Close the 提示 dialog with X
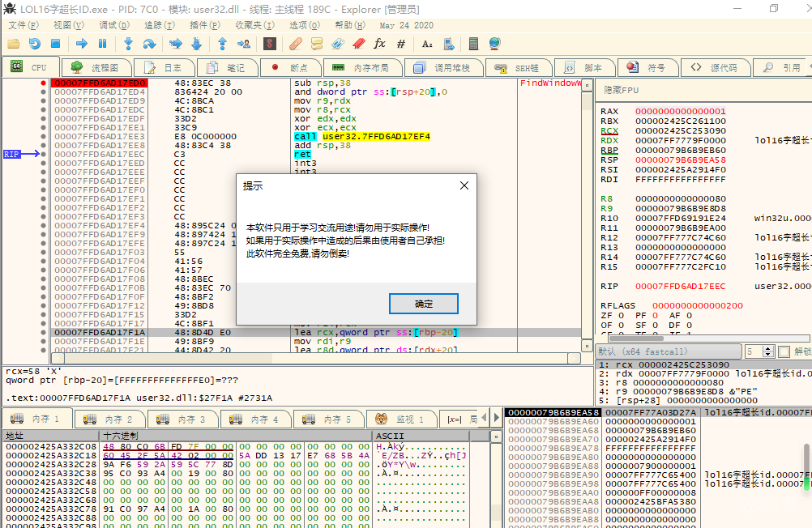The width and height of the screenshot is (812, 528). pyautogui.click(x=464, y=185)
